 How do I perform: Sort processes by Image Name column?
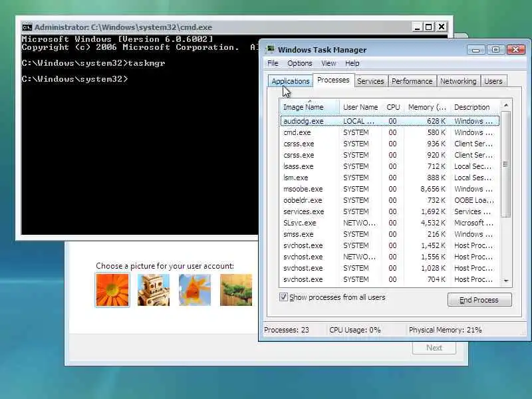(309, 107)
